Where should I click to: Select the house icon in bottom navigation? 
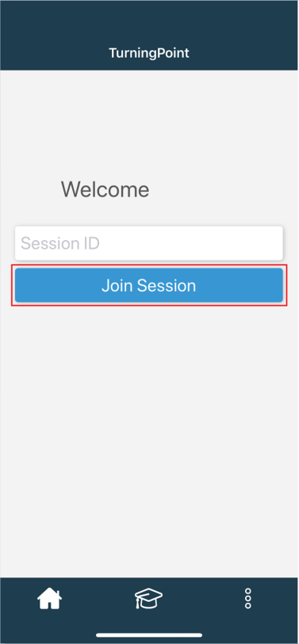click(50, 598)
